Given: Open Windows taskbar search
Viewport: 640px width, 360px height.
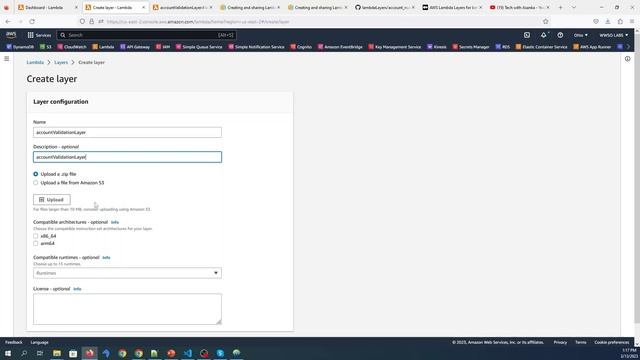Looking at the screenshot, I should click(x=24, y=353).
